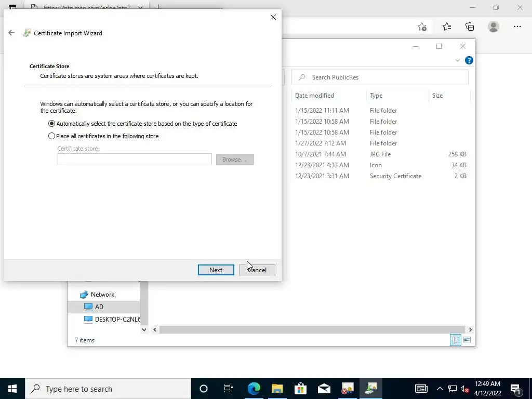The width and height of the screenshot is (532, 399).
Task: Cancel the Certificate Import Wizard
Action: (x=257, y=270)
